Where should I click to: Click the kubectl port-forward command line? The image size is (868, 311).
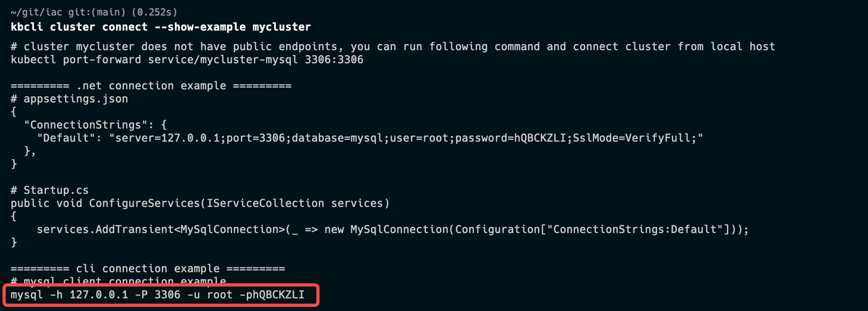[187, 60]
